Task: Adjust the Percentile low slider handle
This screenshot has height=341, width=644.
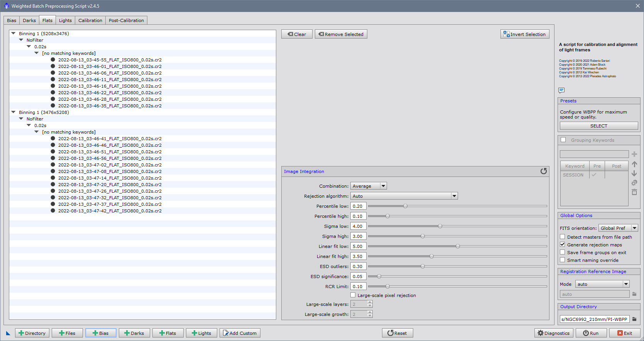Action: click(405, 206)
